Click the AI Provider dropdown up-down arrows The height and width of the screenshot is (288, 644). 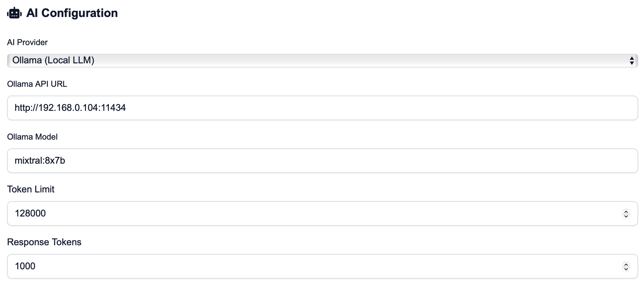point(632,61)
